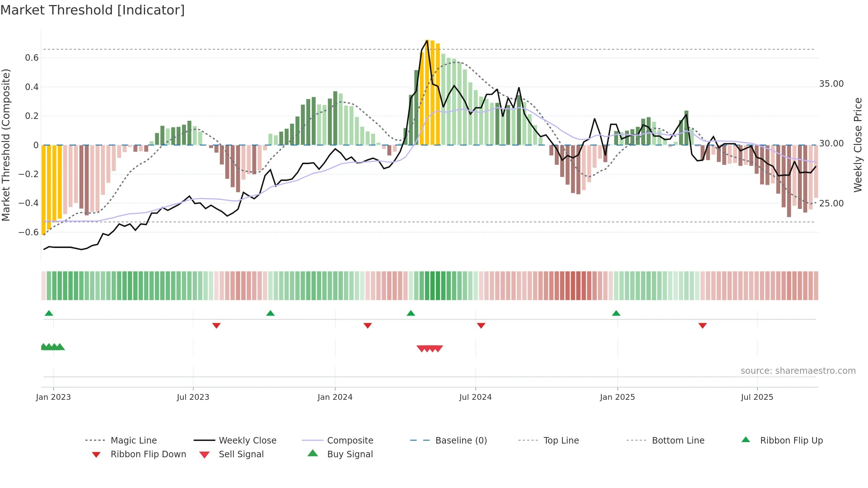The image size is (868, 488).
Task: Click the ribbon flip down marker after Jul 2023
Action: 216,326
